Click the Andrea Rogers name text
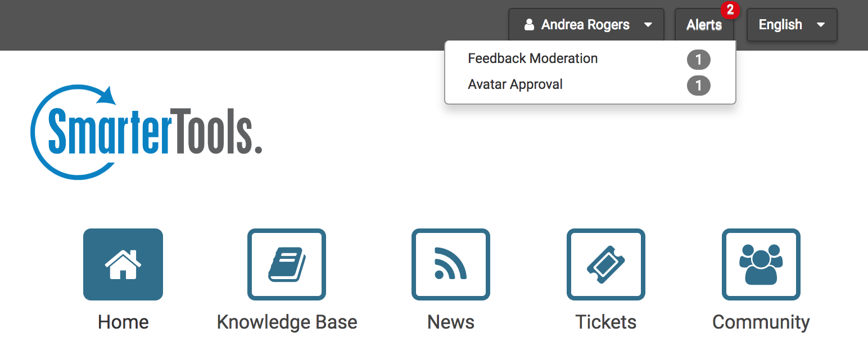This screenshot has height=359, width=868. [x=585, y=25]
